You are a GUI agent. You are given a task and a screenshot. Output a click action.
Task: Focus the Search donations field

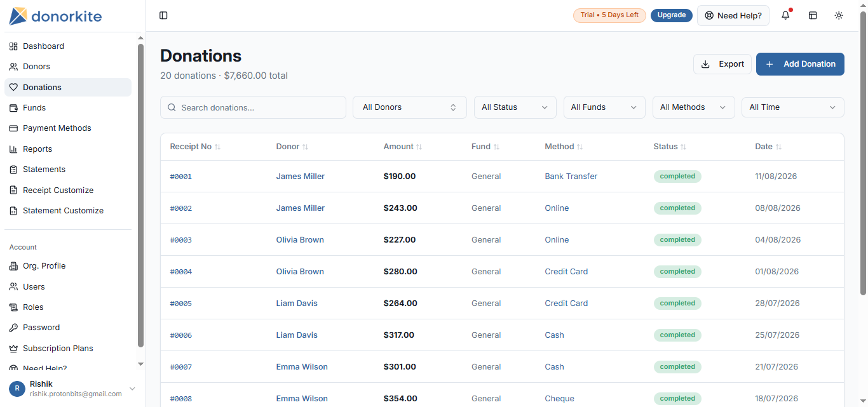253,107
